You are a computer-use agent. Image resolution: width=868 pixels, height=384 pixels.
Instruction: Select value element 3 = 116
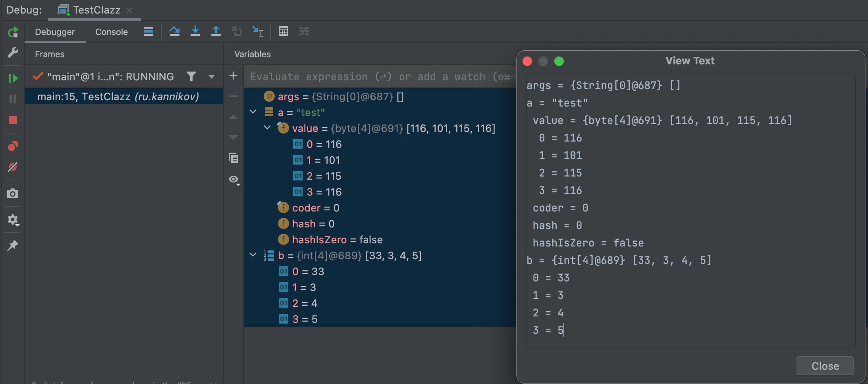pos(380,192)
